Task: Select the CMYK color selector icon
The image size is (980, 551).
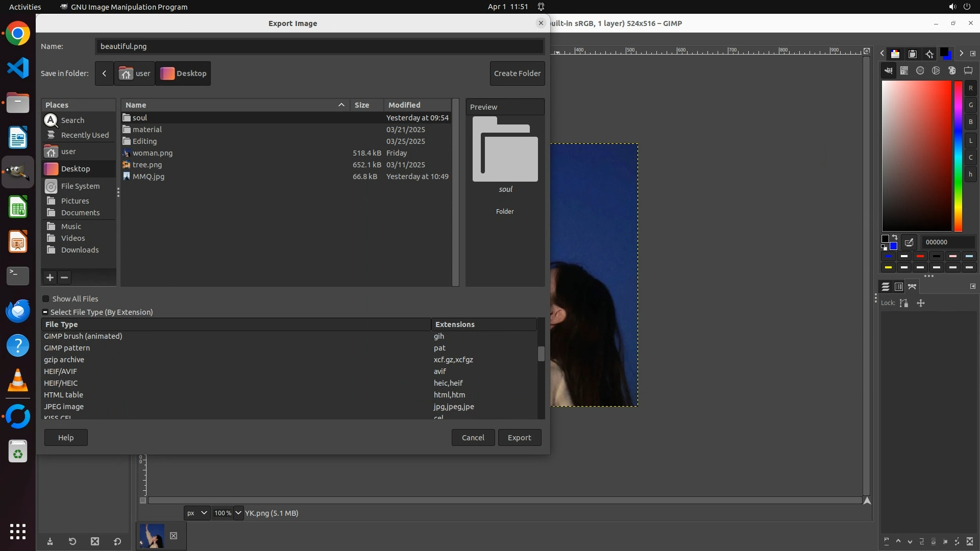Action: pyautogui.click(x=904, y=71)
